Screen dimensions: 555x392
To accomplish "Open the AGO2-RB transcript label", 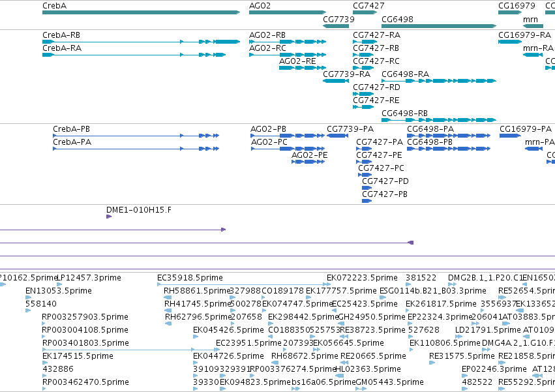I will tap(267, 35).
